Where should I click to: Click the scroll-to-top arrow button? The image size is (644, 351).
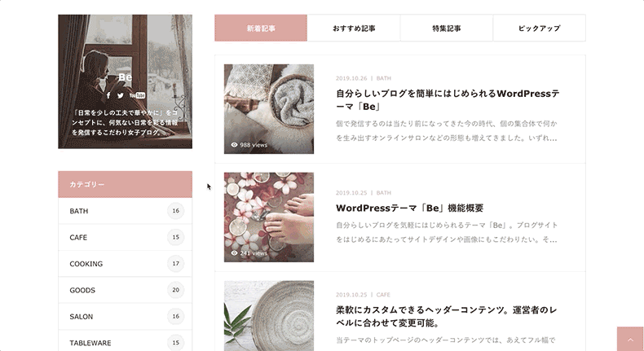point(630,339)
